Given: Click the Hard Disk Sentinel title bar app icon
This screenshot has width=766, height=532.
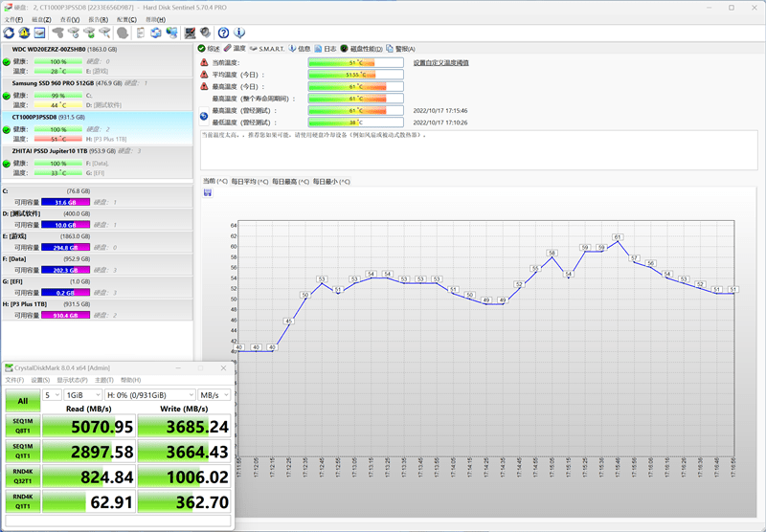Looking at the screenshot, I should 8,8.
